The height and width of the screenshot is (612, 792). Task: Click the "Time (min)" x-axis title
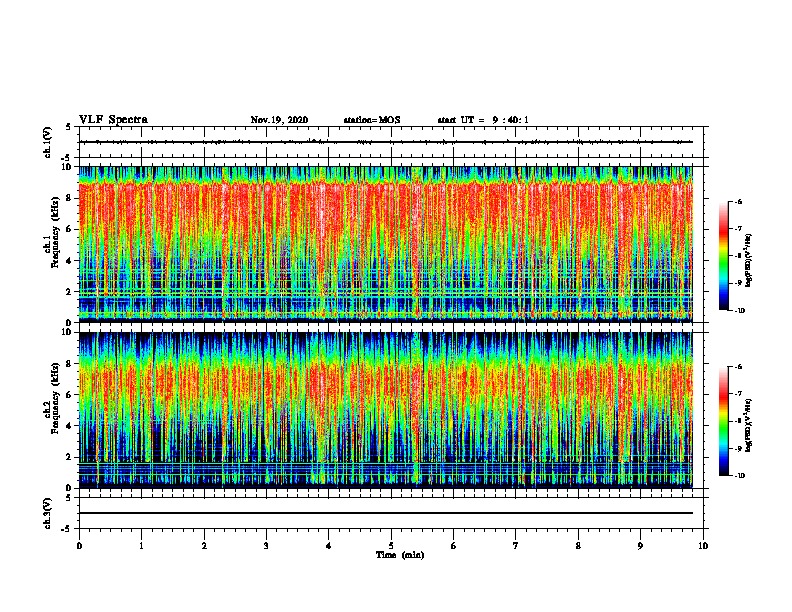tap(400, 555)
